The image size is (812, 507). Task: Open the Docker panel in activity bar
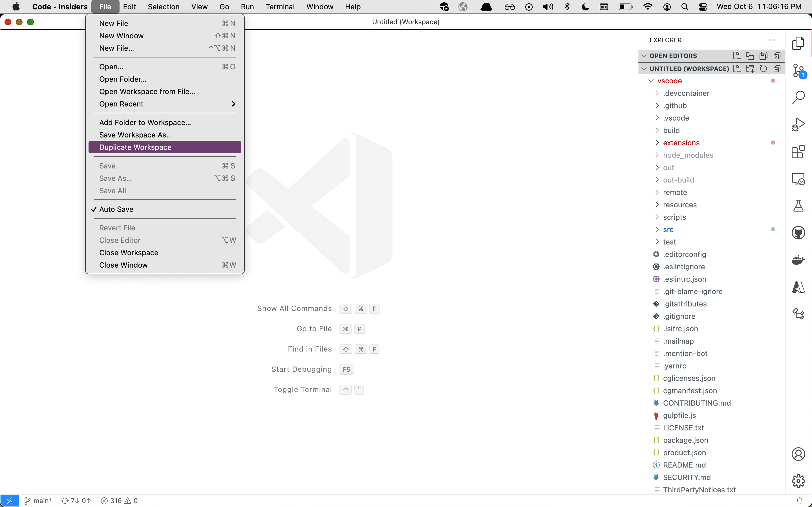point(798,259)
